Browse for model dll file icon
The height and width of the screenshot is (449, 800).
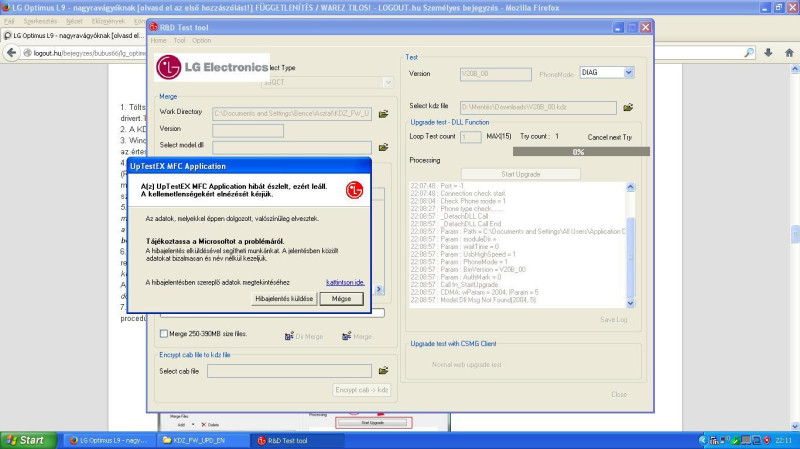coord(383,147)
